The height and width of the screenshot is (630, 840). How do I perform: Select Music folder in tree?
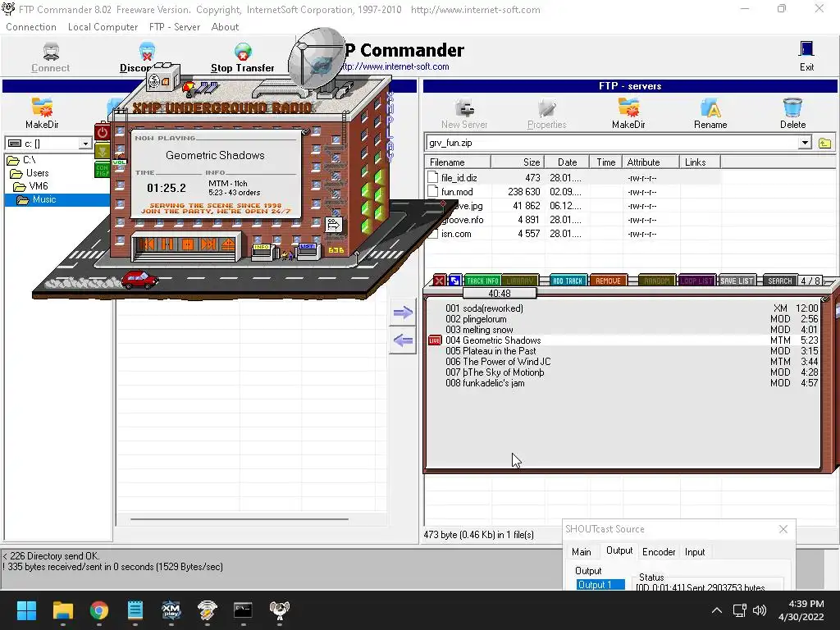(44, 199)
